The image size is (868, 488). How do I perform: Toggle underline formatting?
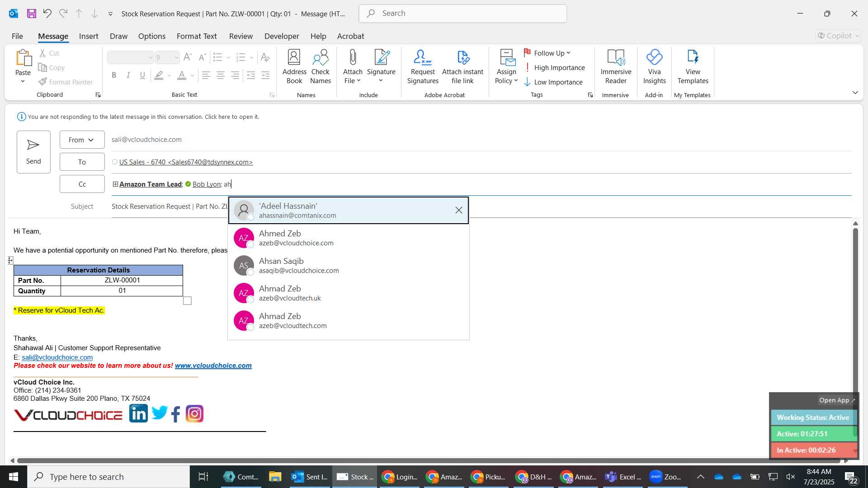(143, 75)
